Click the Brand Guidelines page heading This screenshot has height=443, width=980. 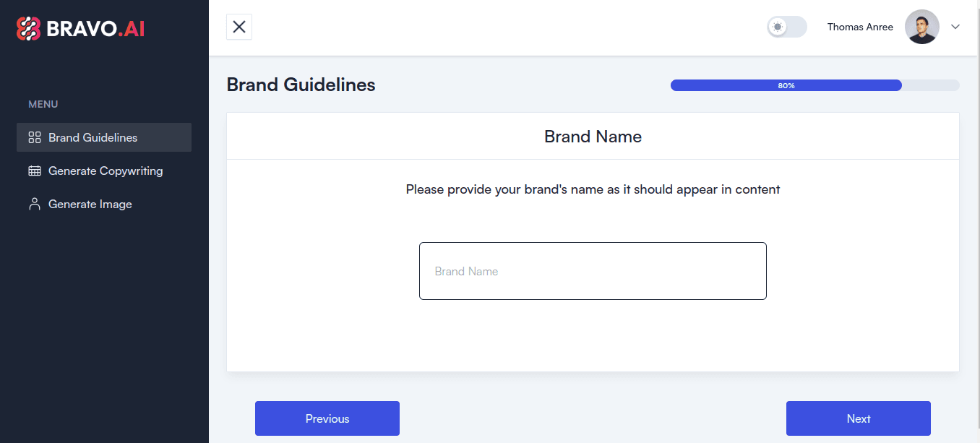click(301, 85)
